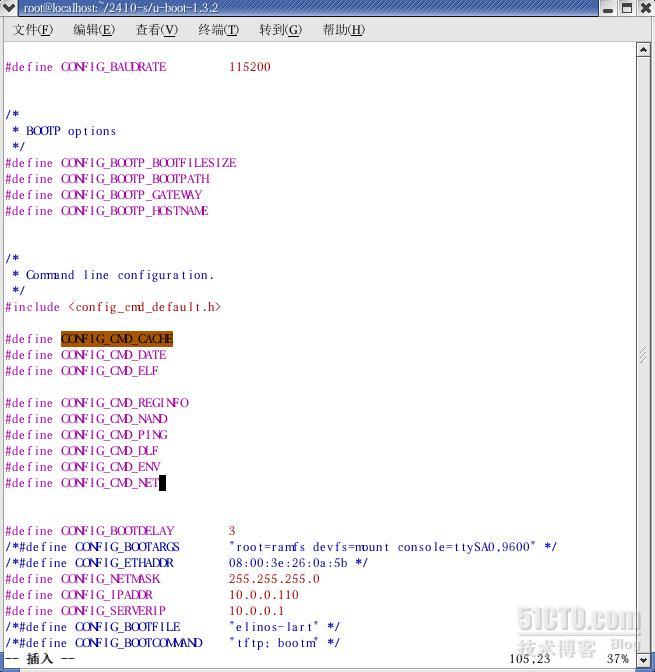
Task: Click the root@localhost title bar
Action: click(x=308, y=8)
